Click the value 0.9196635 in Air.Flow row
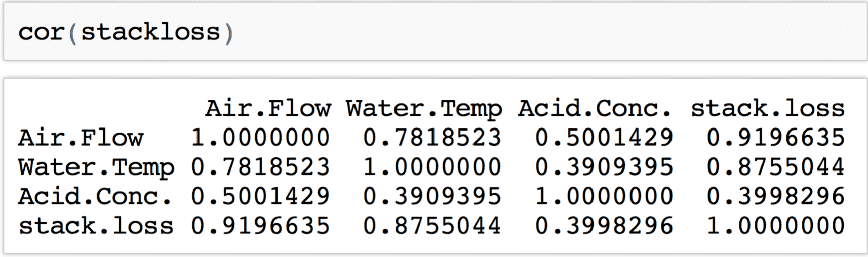 tap(775, 138)
